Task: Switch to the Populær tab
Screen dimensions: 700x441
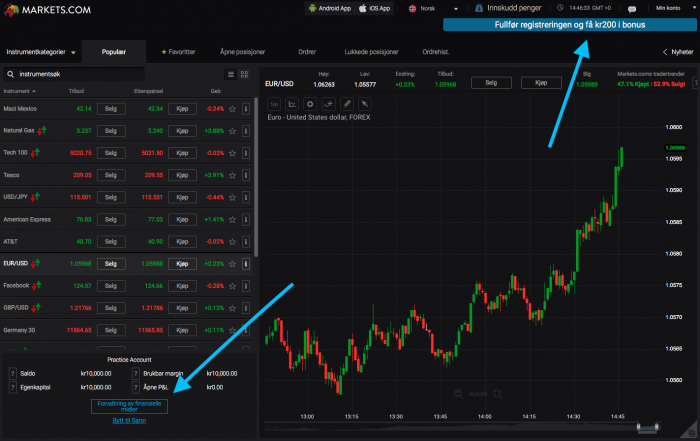Action: tap(114, 52)
